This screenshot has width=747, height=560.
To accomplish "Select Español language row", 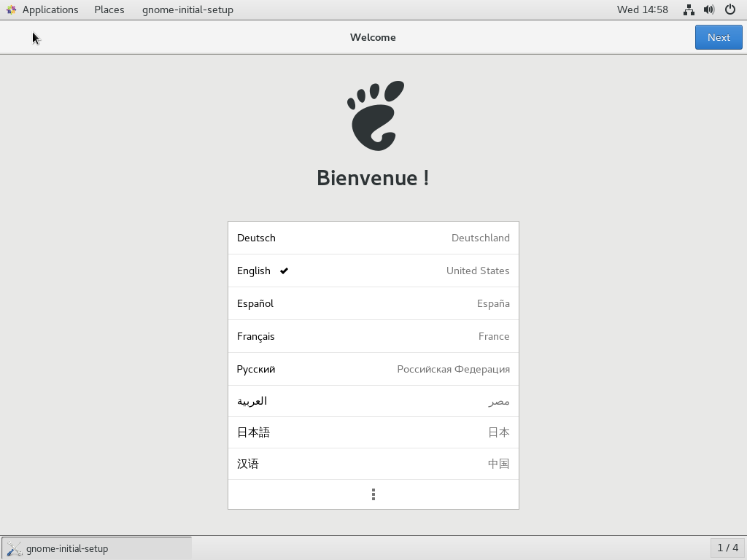I will (x=373, y=303).
